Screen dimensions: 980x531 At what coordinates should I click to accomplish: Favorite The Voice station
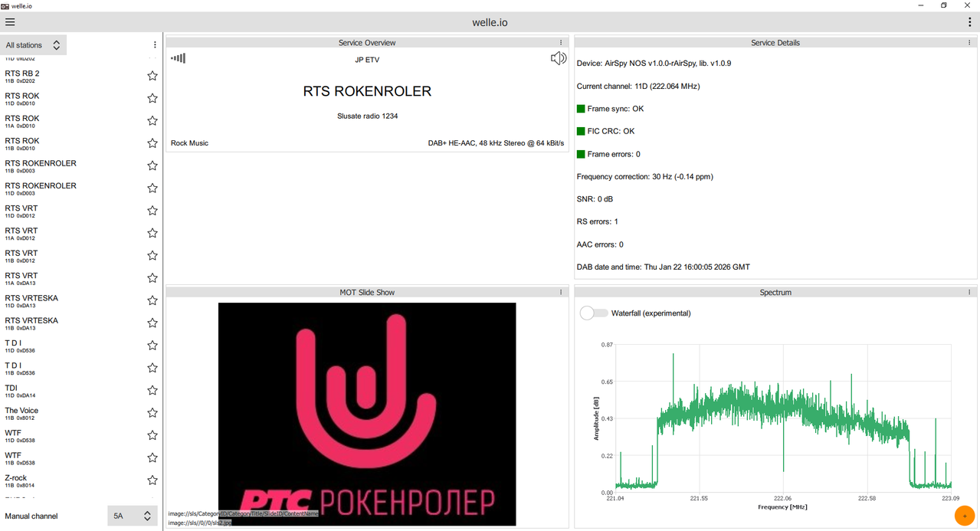pos(152,413)
